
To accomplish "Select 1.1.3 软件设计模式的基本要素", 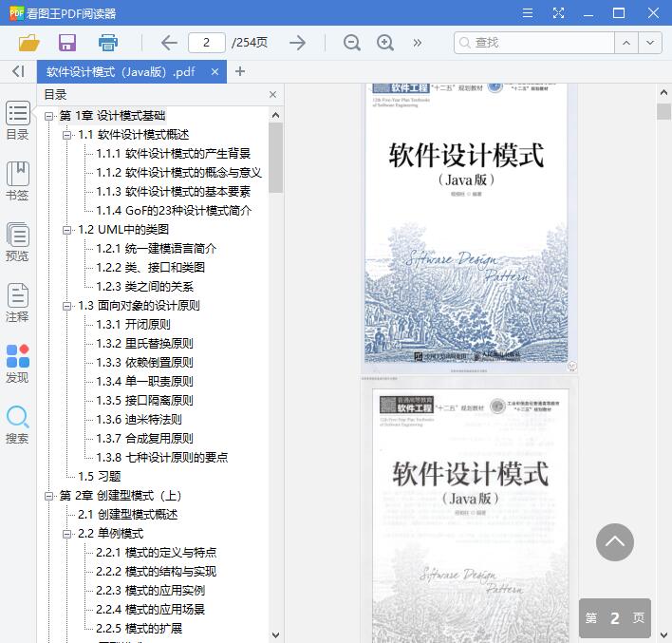I will pyautogui.click(x=173, y=191).
